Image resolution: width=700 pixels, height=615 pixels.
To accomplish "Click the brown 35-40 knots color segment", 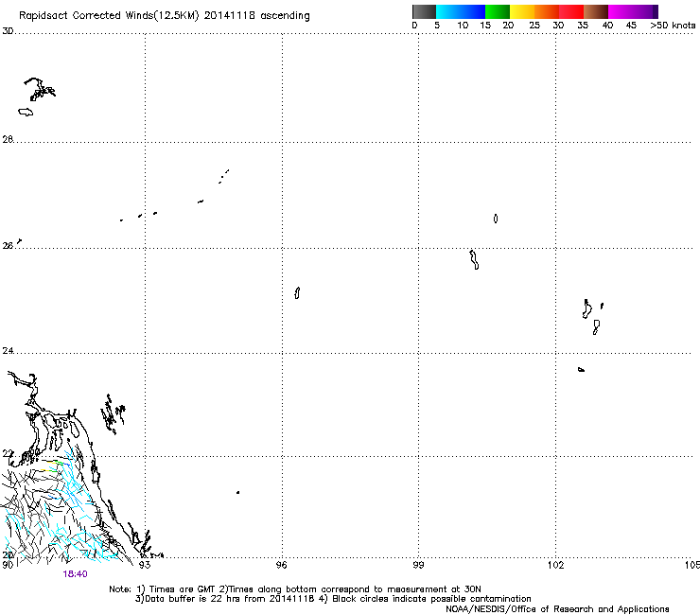I will point(596,11).
